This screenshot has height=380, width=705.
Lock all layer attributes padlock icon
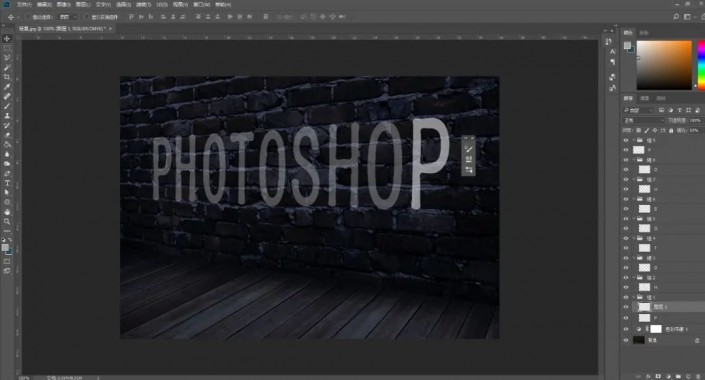(x=671, y=130)
